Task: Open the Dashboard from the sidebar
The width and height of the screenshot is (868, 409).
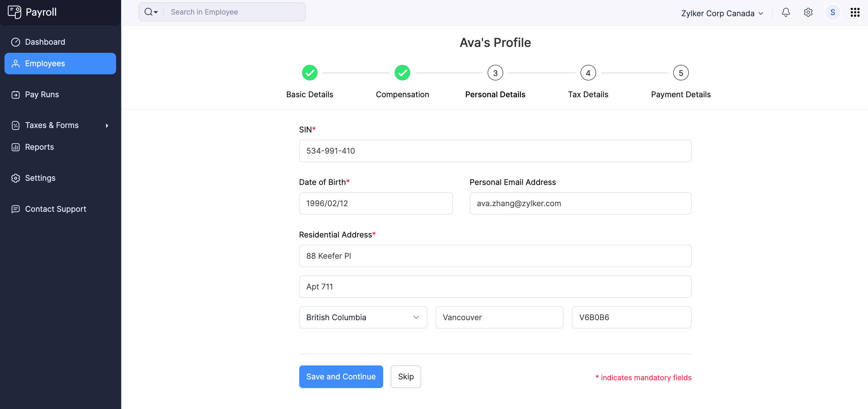Action: (45, 41)
